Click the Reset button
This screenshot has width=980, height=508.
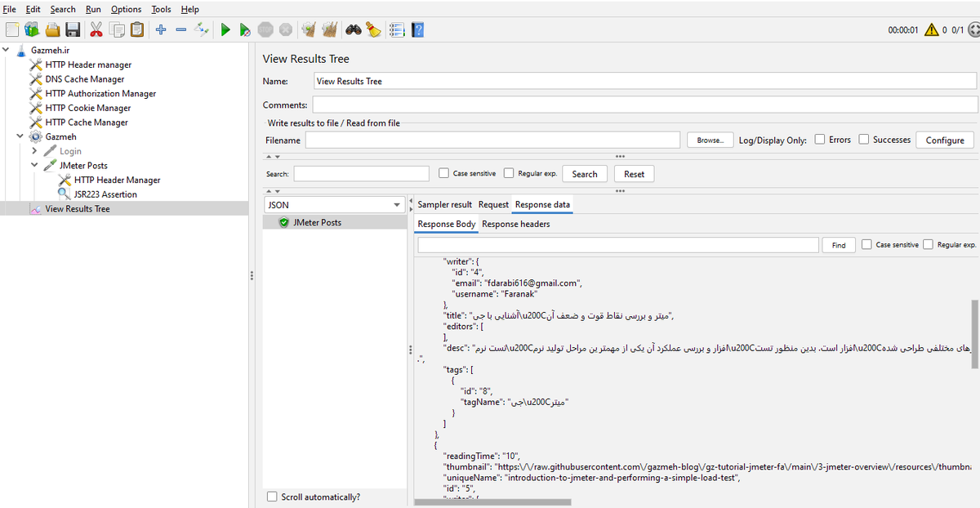[635, 174]
